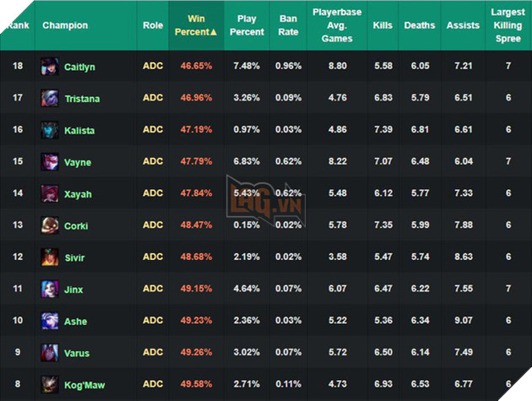Click rank number 18 for Caitlyn
The width and height of the screenshot is (532, 401).
coord(18,66)
